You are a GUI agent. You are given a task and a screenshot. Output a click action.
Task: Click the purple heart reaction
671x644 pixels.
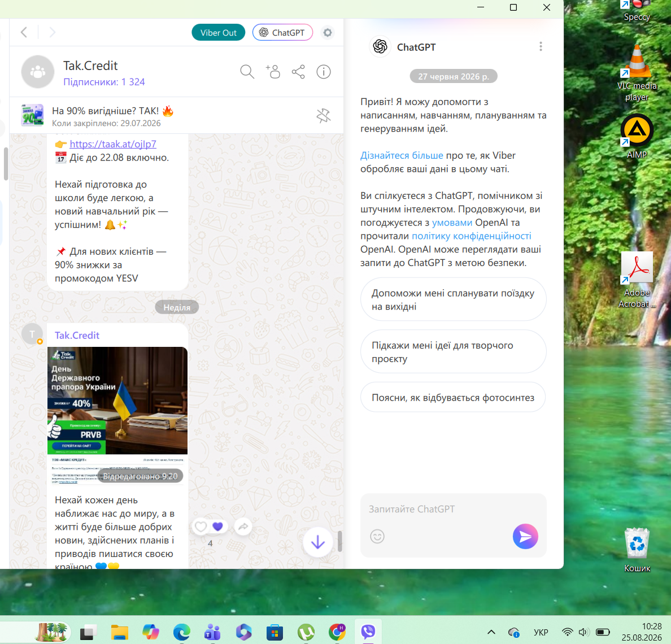218,526
